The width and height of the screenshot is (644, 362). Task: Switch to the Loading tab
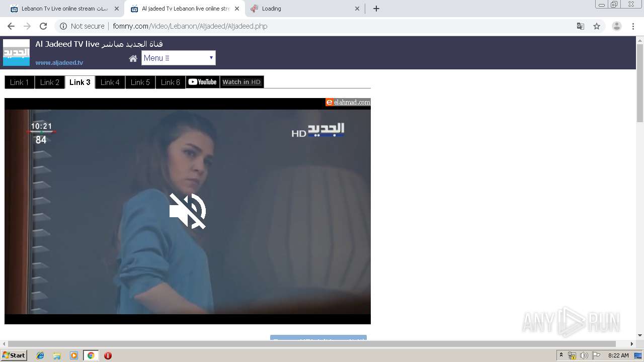click(302, 9)
